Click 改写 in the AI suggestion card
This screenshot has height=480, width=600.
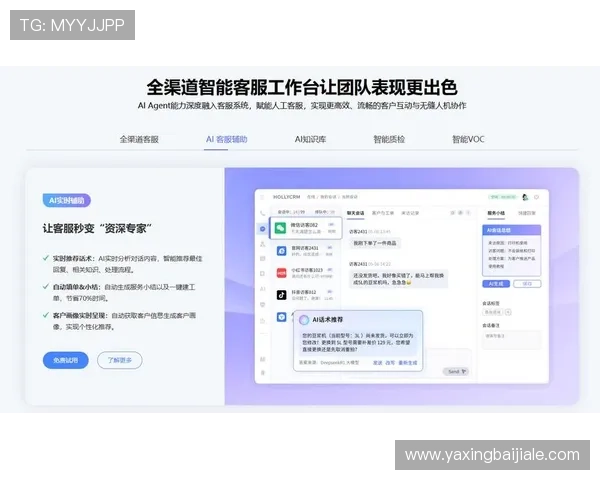click(390, 362)
